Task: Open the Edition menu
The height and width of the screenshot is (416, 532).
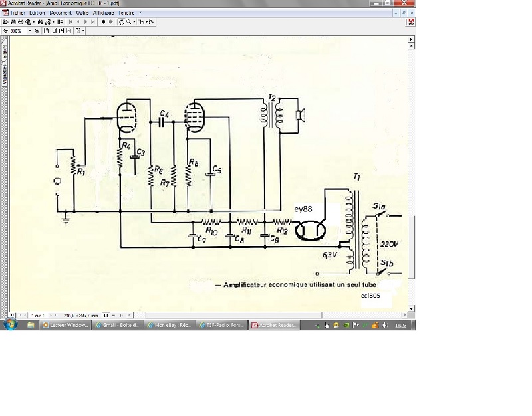Action: (x=37, y=13)
